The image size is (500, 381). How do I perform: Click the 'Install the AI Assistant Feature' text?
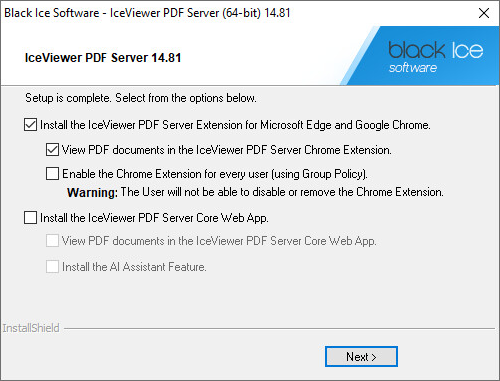[x=134, y=267]
